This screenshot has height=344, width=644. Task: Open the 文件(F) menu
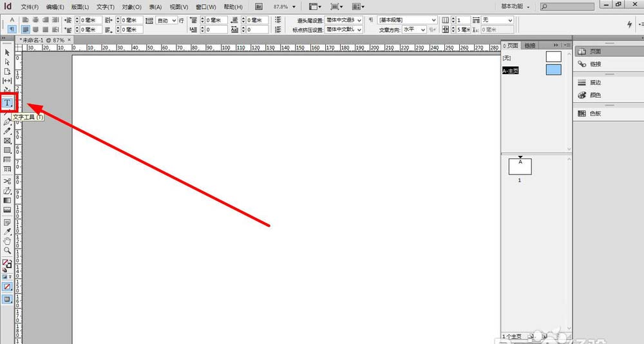coord(30,7)
